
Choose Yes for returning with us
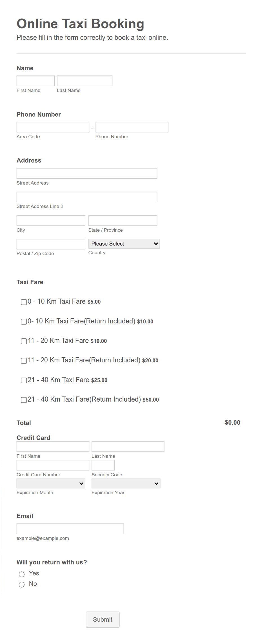coord(22,574)
